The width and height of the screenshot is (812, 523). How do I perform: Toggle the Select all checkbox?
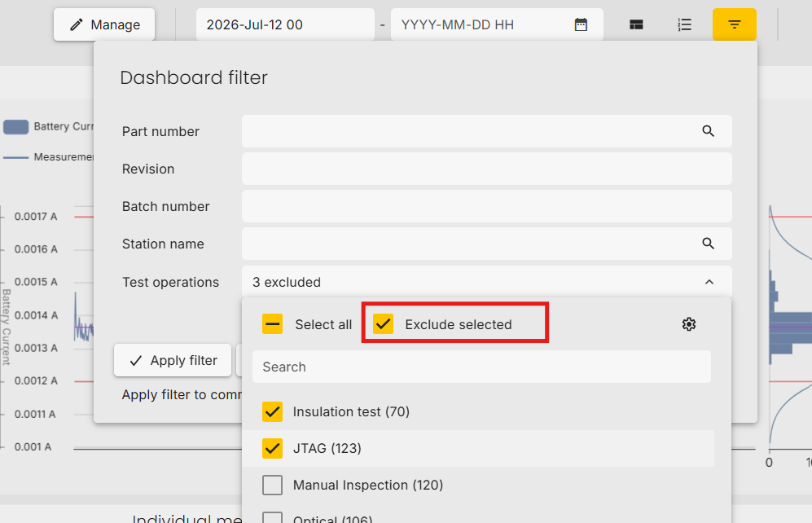pyautogui.click(x=272, y=324)
